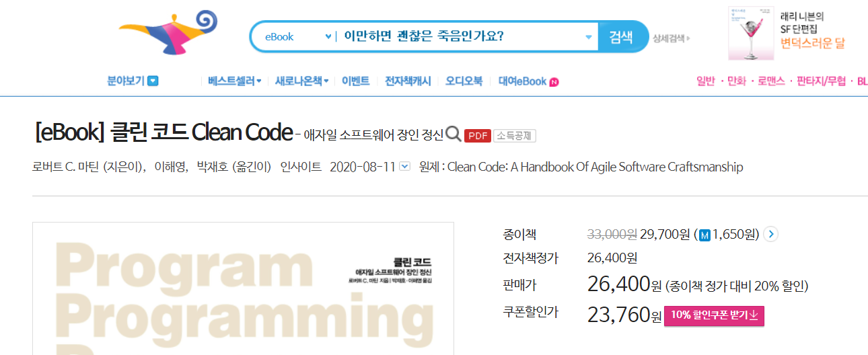
Task: Click the paper book price 29,700원
Action: click(x=665, y=235)
